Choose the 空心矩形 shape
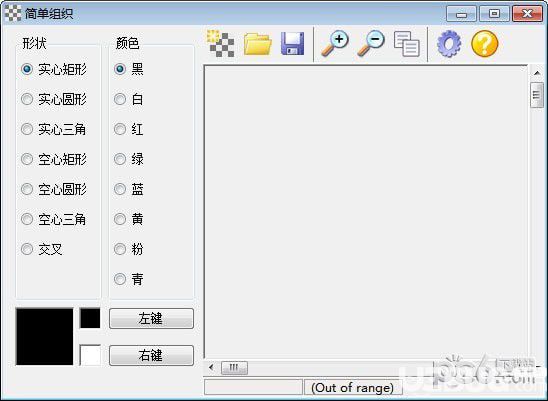The image size is (548, 401). (54, 159)
